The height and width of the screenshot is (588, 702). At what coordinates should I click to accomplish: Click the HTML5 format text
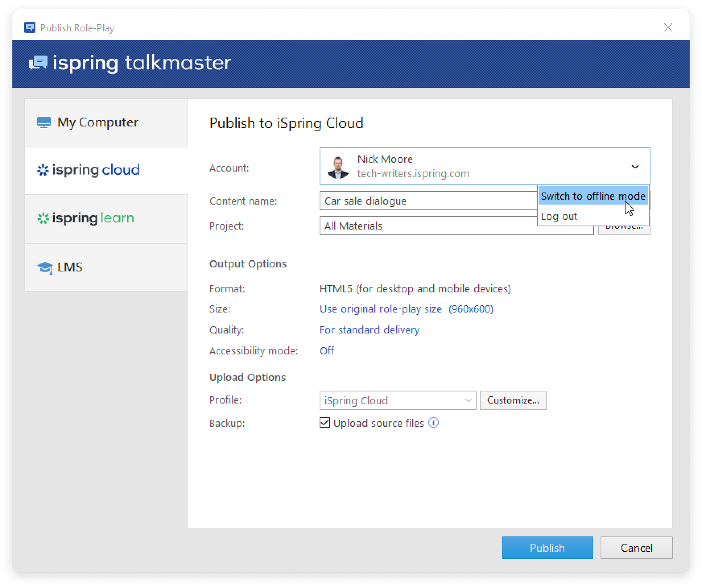point(415,289)
